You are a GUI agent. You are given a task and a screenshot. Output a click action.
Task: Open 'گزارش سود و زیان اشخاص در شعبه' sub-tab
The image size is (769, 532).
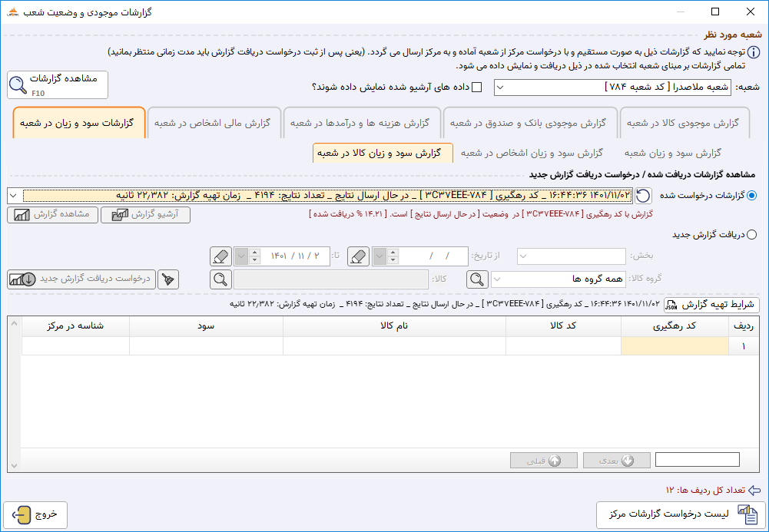532,154
